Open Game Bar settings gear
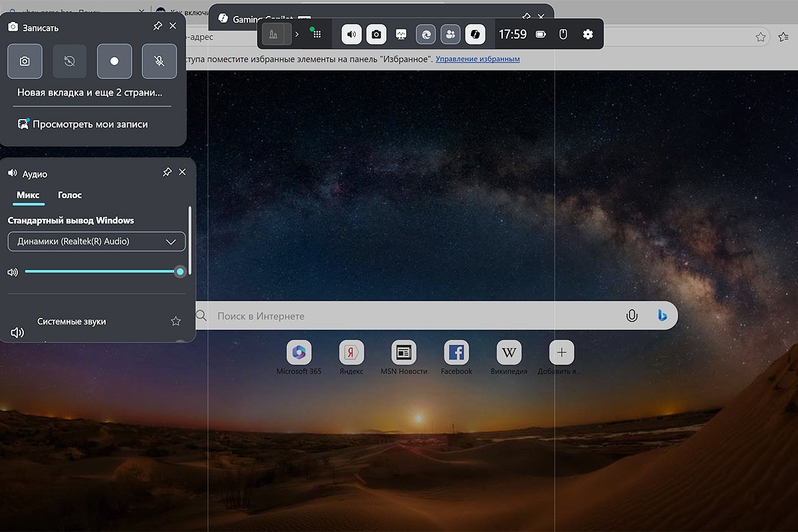This screenshot has width=798, height=532. pyautogui.click(x=587, y=34)
